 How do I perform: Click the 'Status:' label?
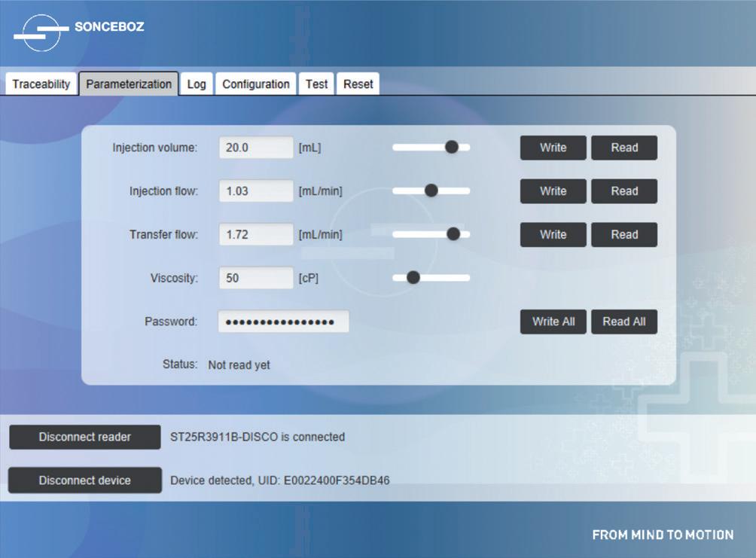[180, 364]
